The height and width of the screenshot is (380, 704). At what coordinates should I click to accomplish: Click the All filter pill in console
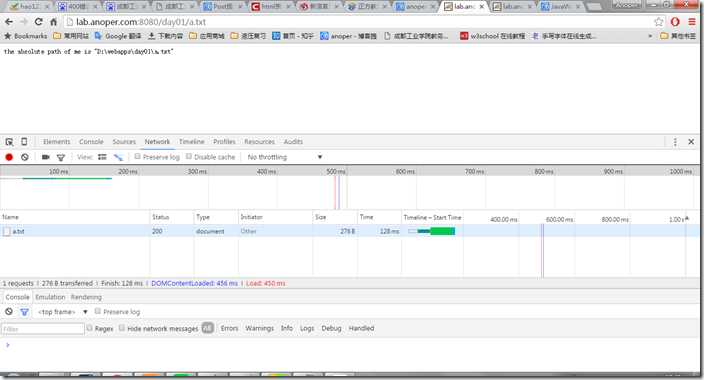coord(207,328)
